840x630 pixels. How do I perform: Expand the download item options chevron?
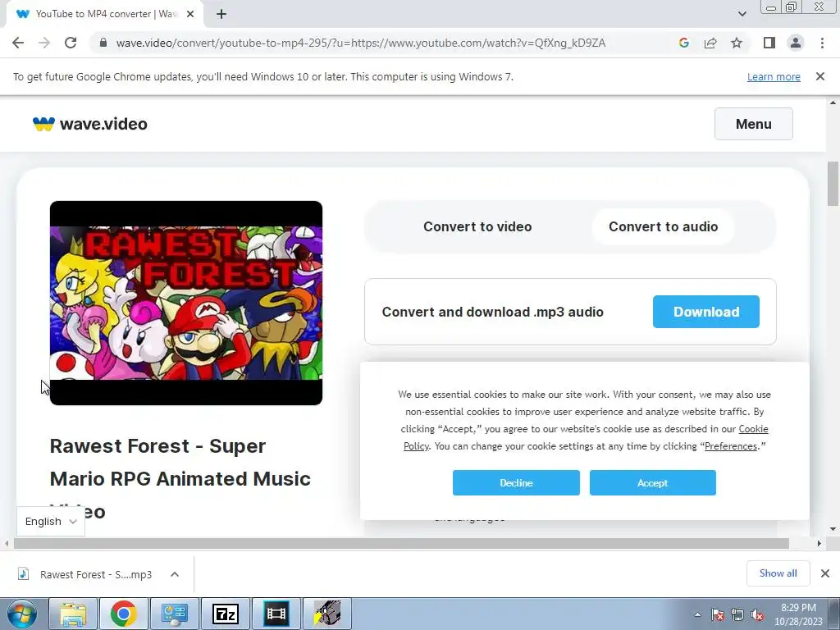(175, 574)
